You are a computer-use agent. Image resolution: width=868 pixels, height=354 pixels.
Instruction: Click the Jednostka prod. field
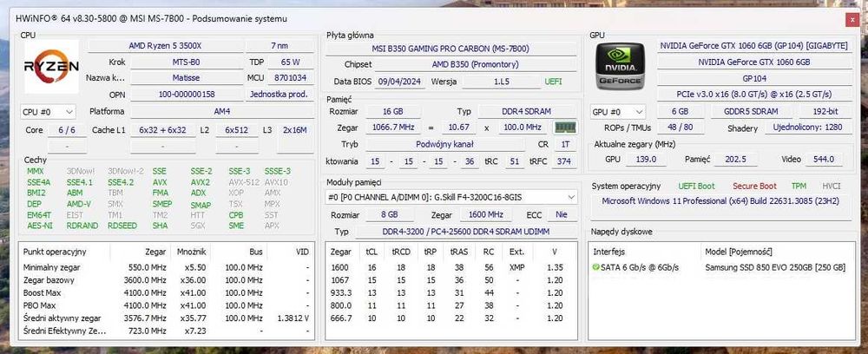pyautogui.click(x=279, y=95)
